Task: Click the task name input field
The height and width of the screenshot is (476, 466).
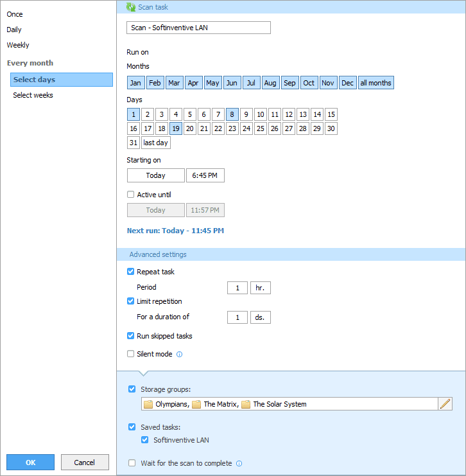Action: 198,28
